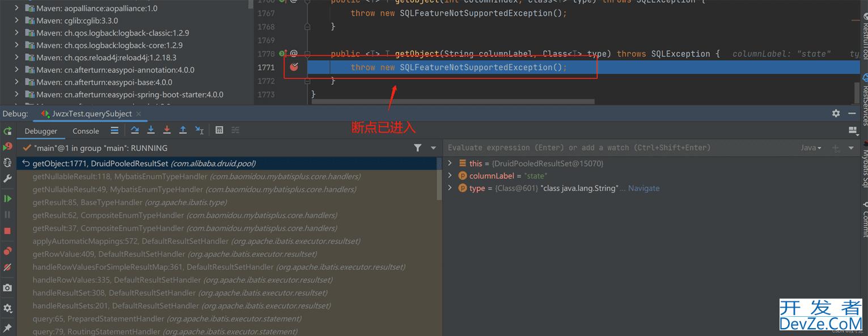
Task: Click the Navigate link for type
Action: pos(643,188)
